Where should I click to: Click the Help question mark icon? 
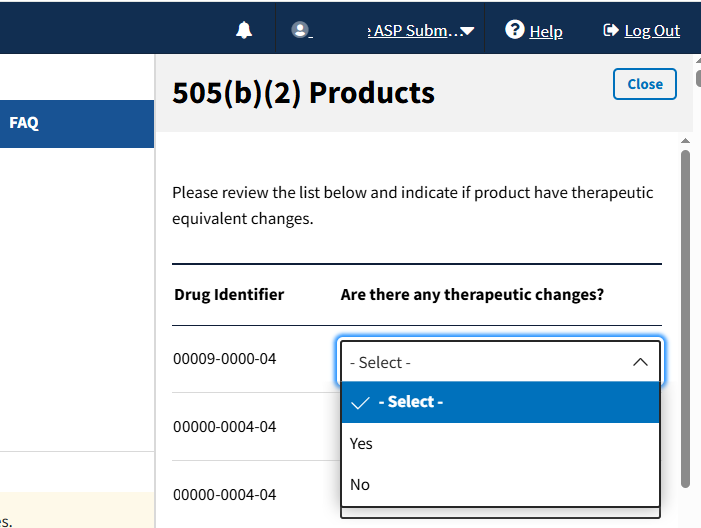pos(515,30)
